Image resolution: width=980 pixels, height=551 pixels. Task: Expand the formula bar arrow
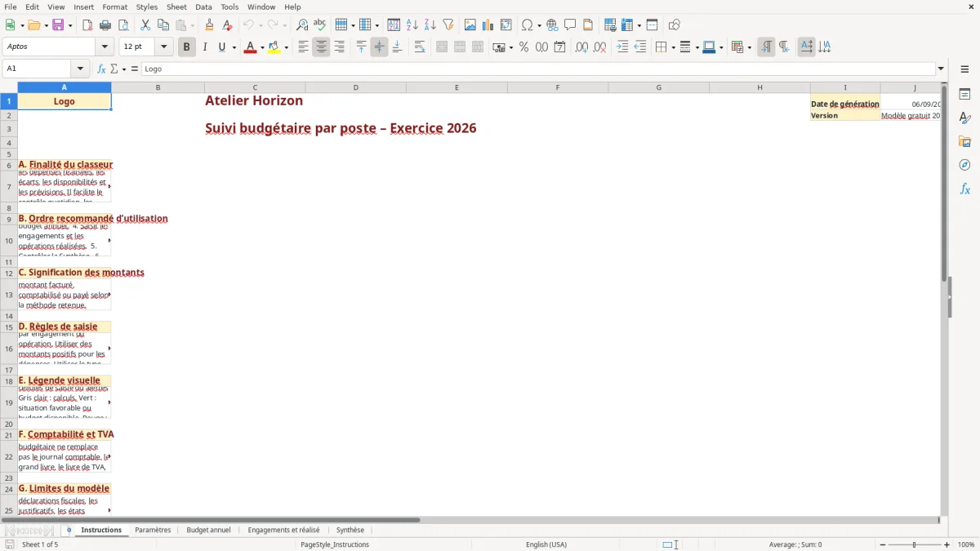[941, 69]
